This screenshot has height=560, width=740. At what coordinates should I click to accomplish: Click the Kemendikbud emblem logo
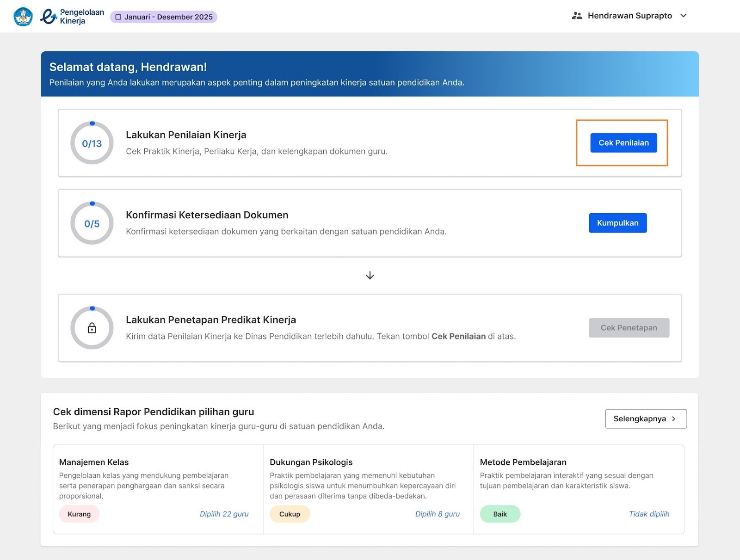23,17
